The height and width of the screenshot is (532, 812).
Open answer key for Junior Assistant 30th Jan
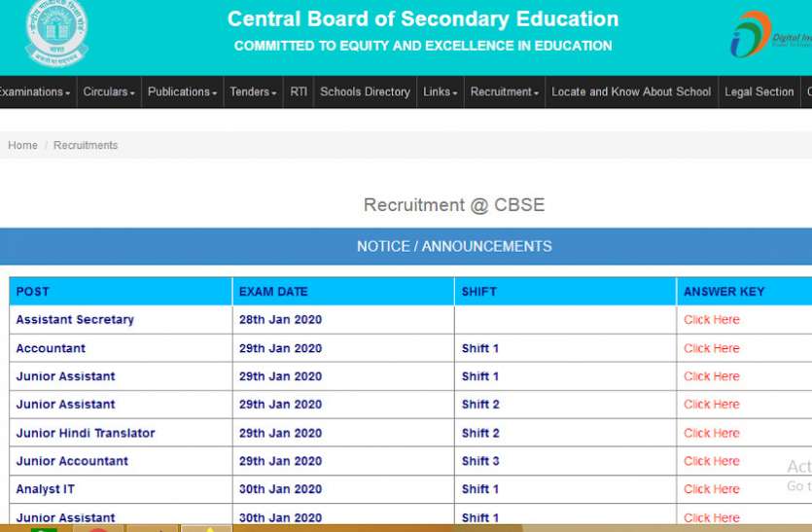(712, 517)
